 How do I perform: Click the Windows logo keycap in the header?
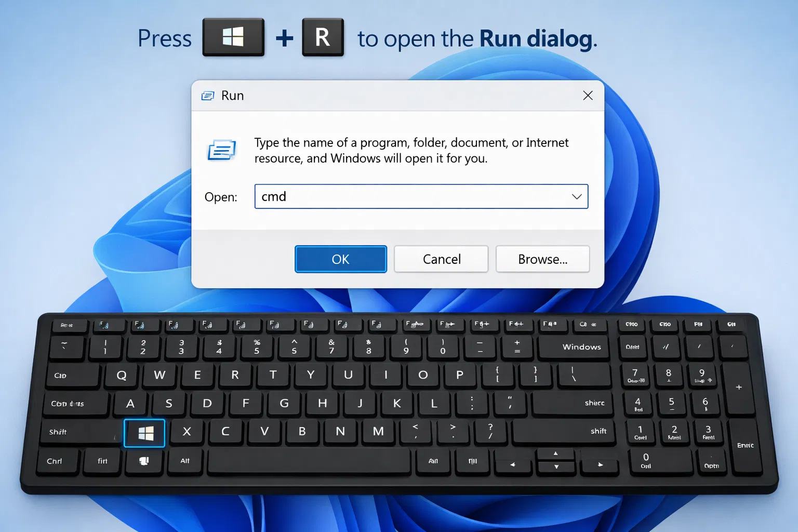click(233, 37)
